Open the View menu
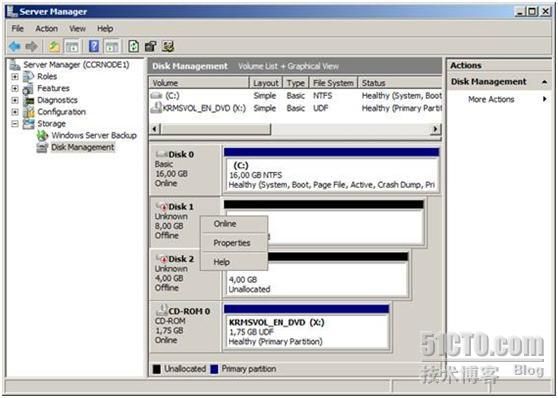This screenshot has width=558, height=398. pos(77,28)
